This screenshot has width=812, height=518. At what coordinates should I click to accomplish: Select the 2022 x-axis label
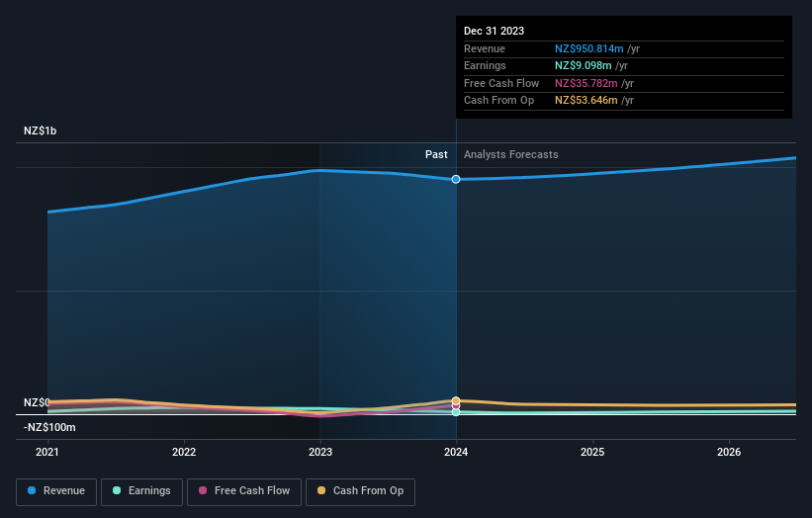[184, 452]
